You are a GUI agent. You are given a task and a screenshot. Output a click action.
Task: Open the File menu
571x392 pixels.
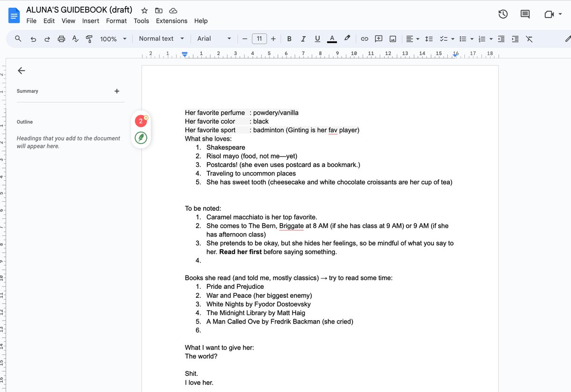click(x=31, y=21)
